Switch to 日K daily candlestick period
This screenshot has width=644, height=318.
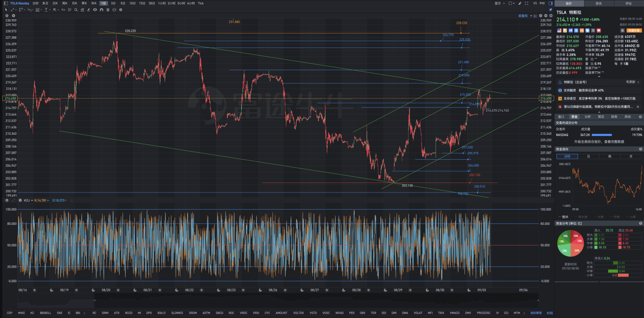55,3
